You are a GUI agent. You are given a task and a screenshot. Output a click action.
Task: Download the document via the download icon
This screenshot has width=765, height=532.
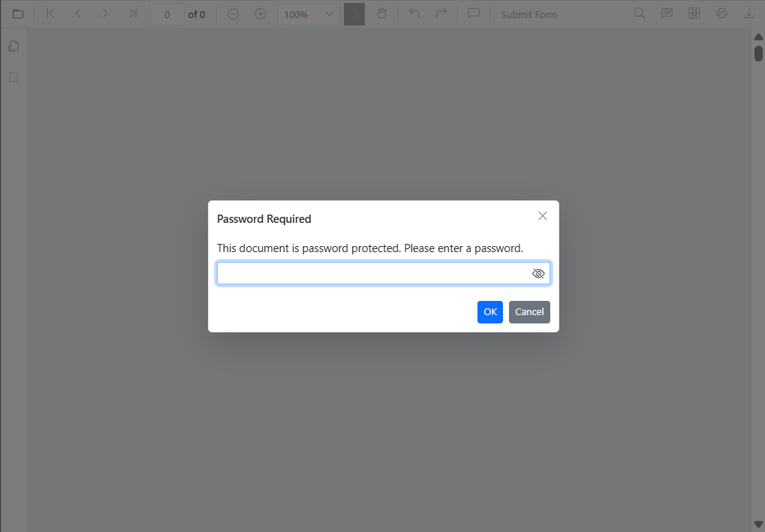point(748,14)
